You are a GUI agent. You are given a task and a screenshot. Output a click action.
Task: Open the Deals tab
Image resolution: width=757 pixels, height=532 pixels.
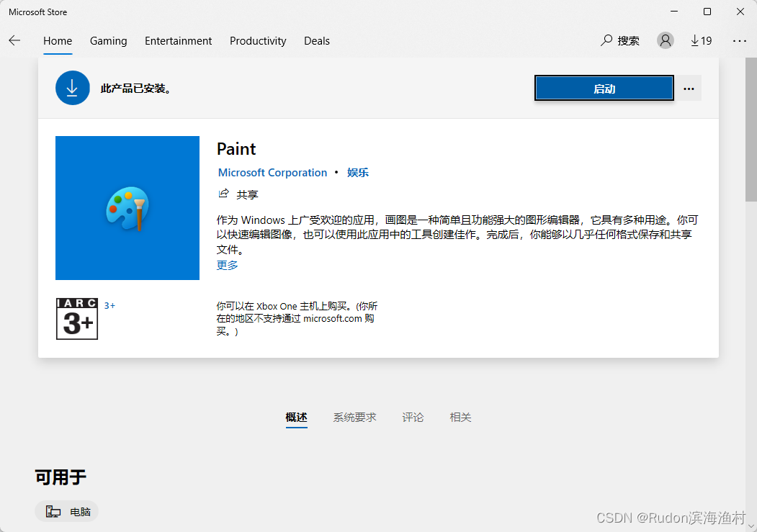tap(317, 41)
